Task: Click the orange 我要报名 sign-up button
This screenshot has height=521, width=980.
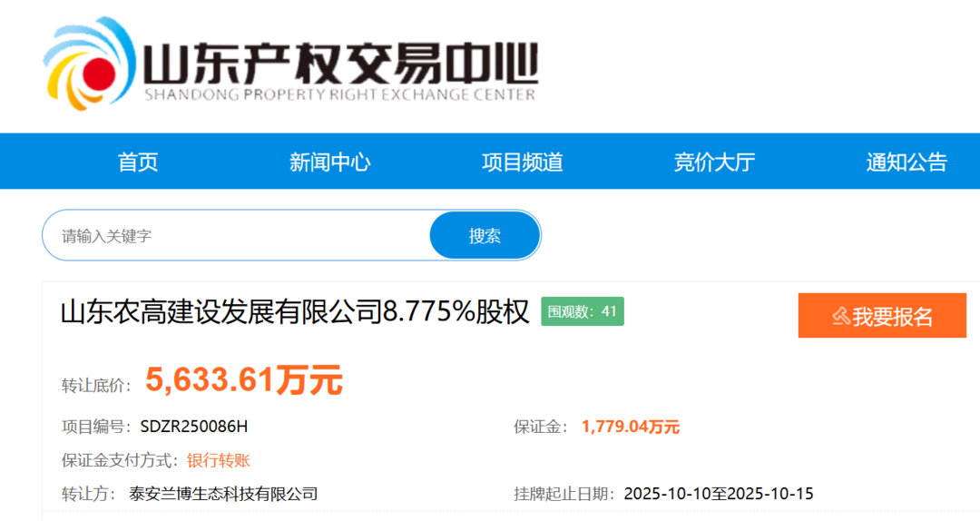Action: click(882, 316)
